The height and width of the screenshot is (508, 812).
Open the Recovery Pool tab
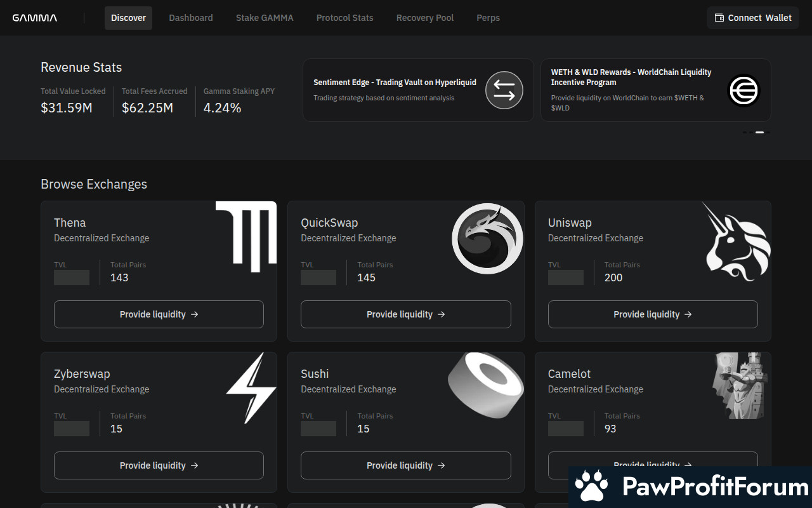tap(425, 18)
